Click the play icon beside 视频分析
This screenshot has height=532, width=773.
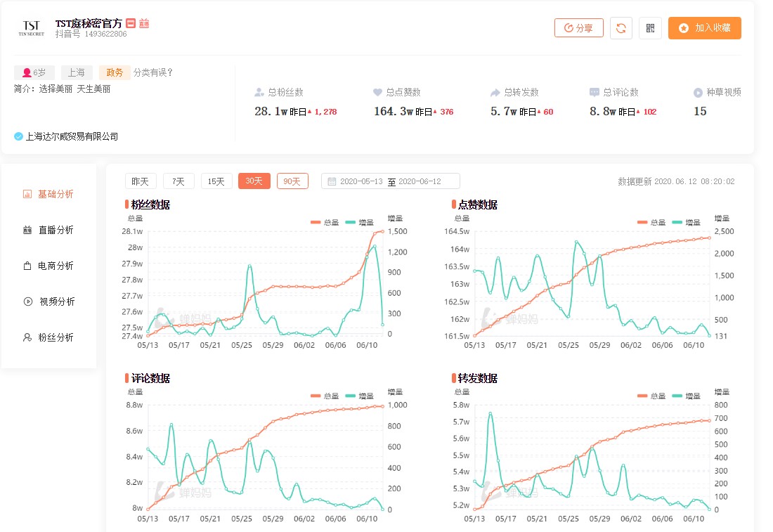click(28, 301)
